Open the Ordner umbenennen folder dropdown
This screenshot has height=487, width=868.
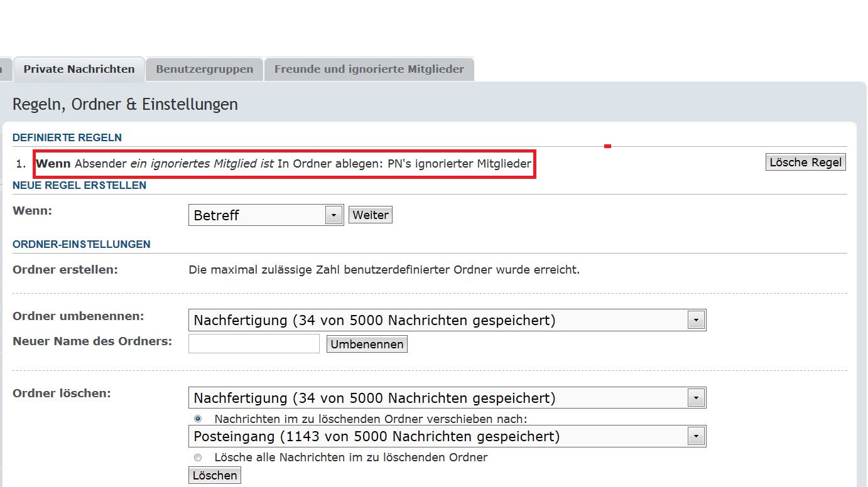(x=447, y=321)
